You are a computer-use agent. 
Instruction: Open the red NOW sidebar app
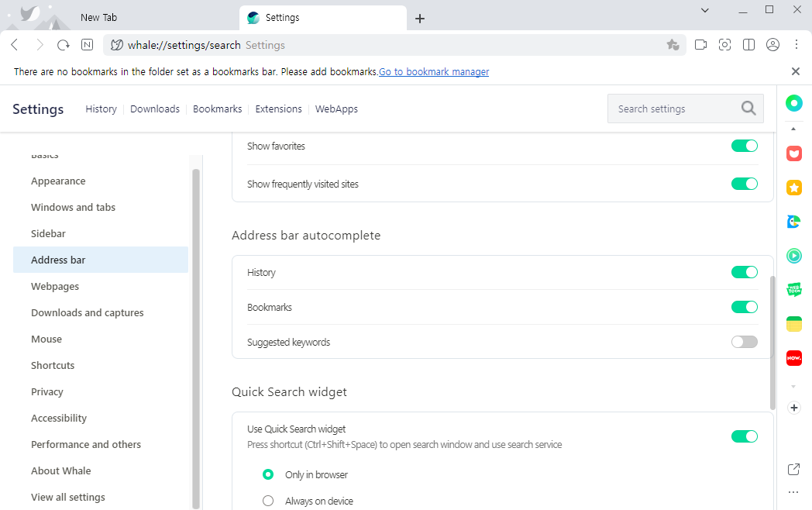(794, 357)
